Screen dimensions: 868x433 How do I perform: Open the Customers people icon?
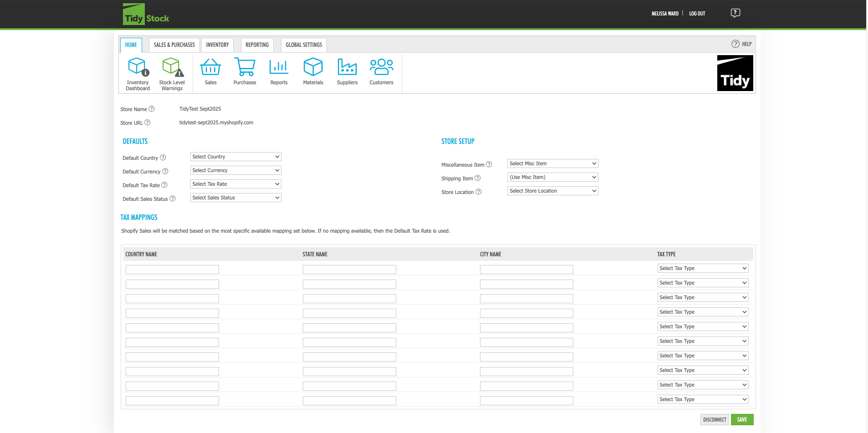[x=381, y=67]
